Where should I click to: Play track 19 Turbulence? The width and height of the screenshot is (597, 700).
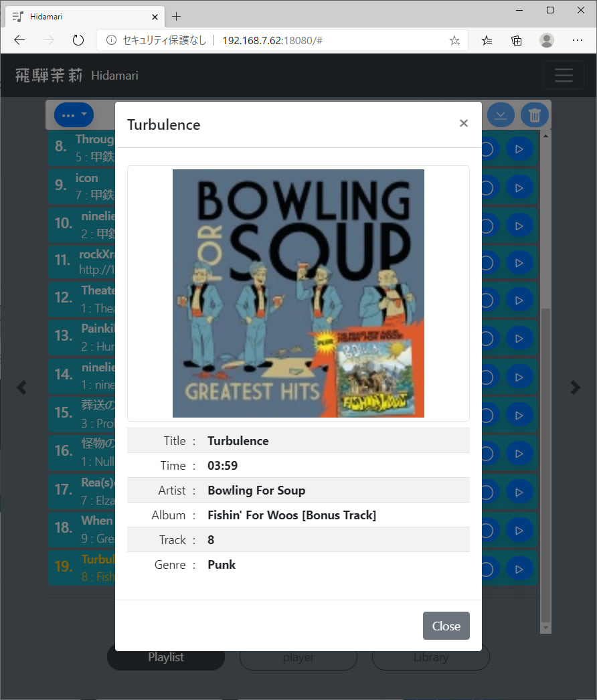[x=519, y=570]
